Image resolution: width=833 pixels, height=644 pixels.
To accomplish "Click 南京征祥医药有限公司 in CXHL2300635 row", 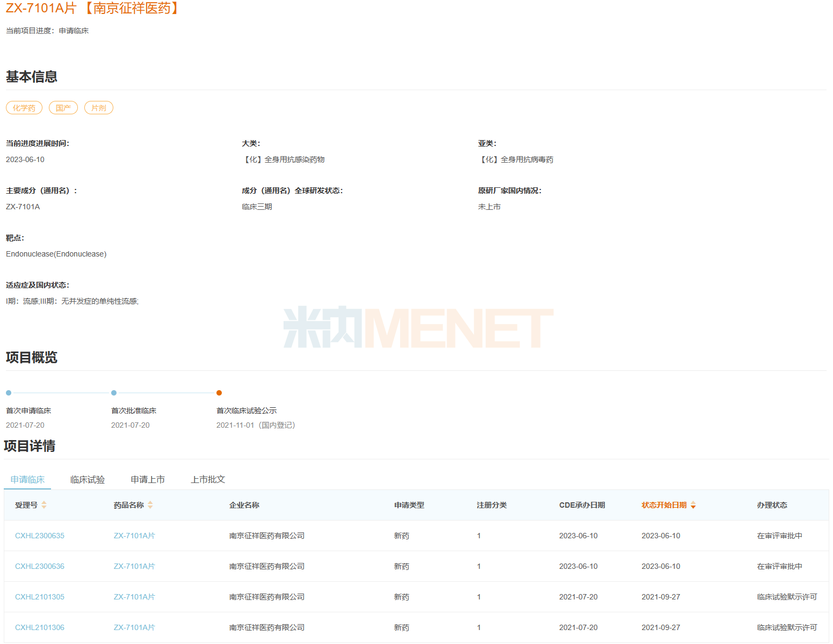I will pyautogui.click(x=267, y=536).
